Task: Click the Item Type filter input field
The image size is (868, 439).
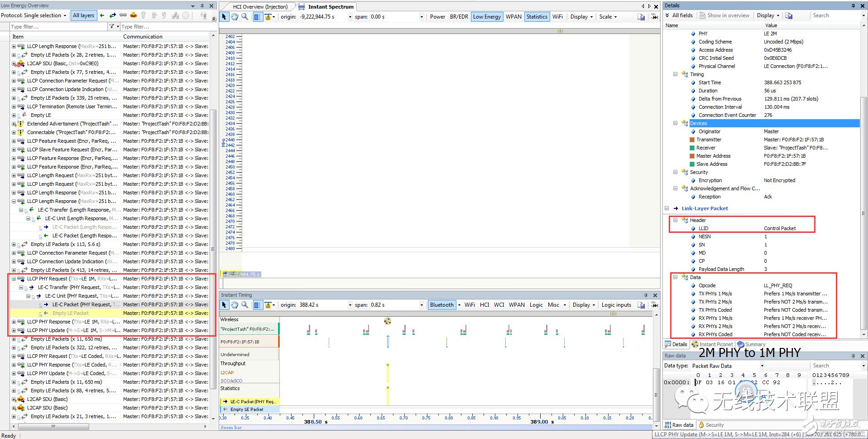Action: [58, 27]
